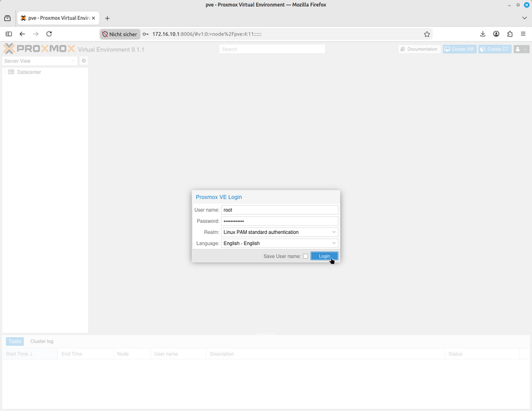Open the Firefox hamburger menu

[523, 34]
